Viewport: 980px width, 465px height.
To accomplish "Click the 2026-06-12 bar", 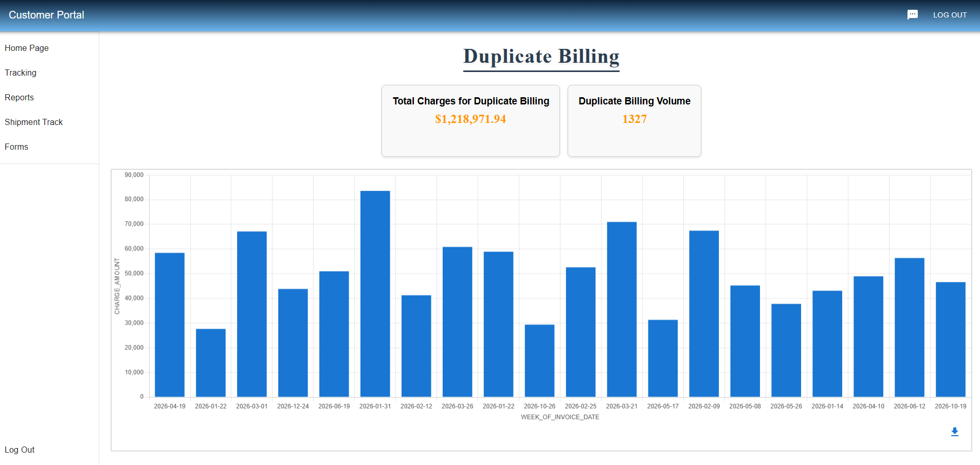I will (x=909, y=327).
